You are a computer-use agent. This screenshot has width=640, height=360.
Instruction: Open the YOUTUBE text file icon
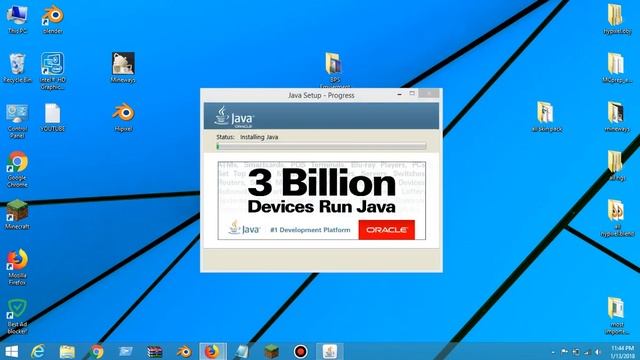(x=53, y=118)
